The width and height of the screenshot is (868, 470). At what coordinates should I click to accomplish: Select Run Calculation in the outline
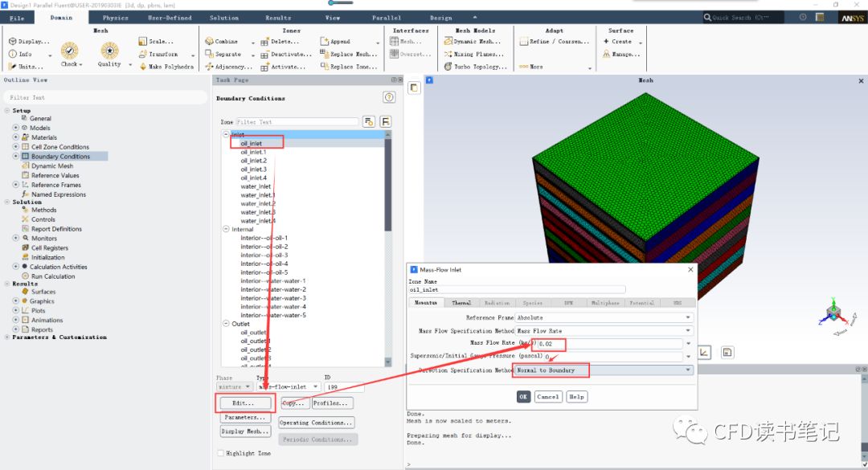[53, 276]
